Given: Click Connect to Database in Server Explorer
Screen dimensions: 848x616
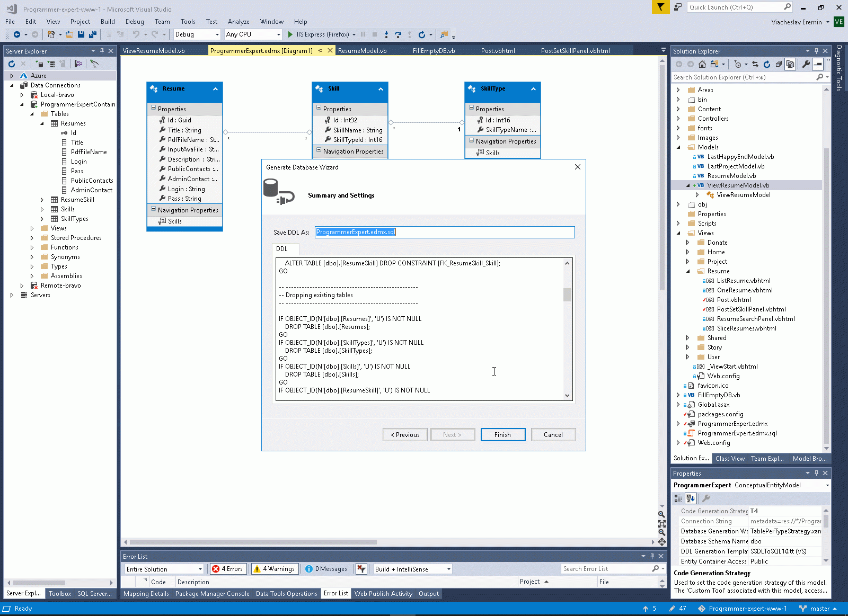Looking at the screenshot, I should pyautogui.click(x=40, y=64).
